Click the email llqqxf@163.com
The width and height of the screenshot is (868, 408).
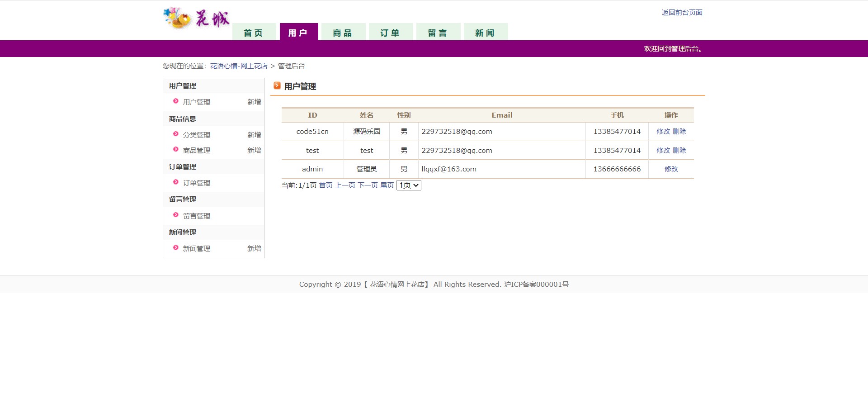[449, 169]
